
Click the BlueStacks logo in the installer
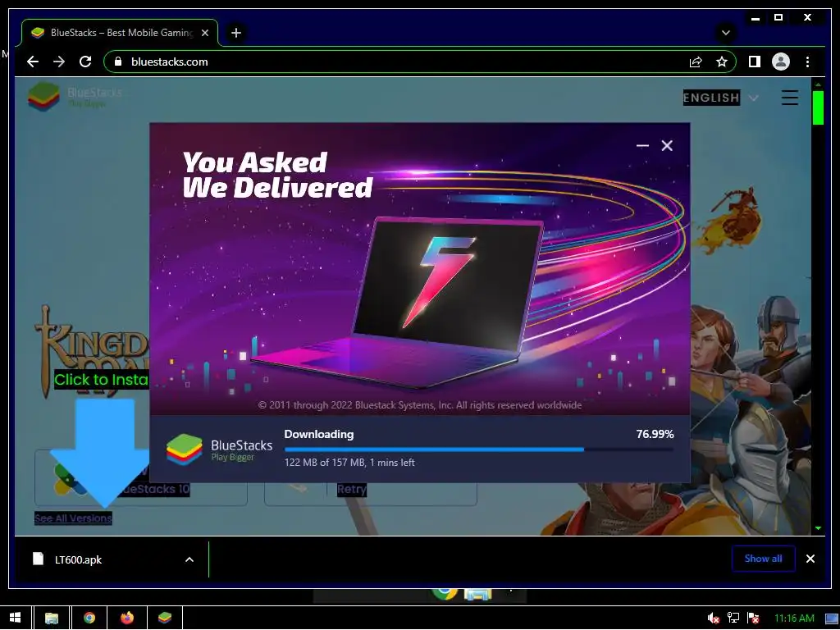coord(218,450)
